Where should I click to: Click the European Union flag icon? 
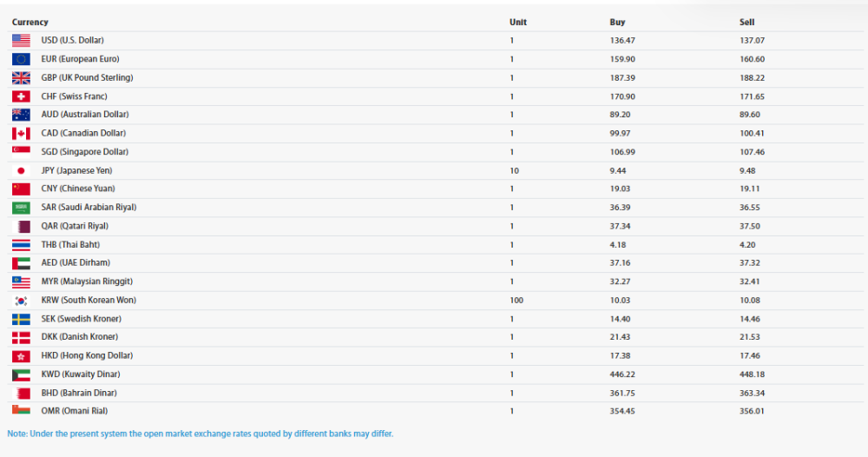(x=21, y=59)
